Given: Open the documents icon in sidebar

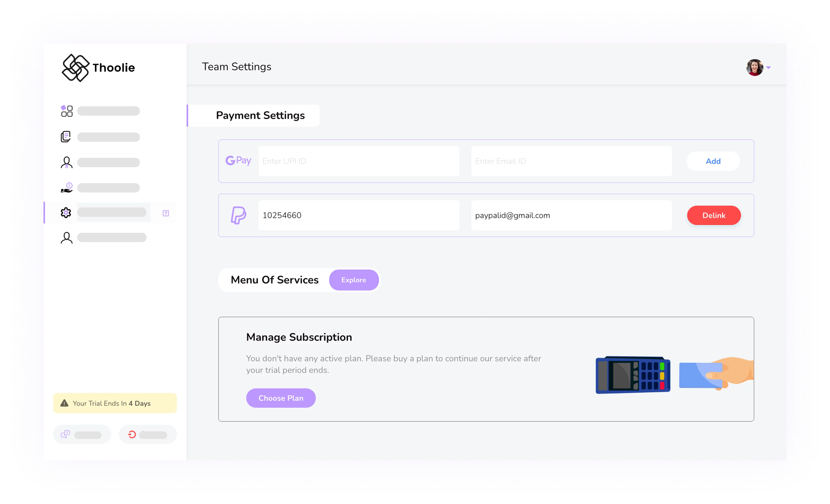Looking at the screenshot, I should (x=66, y=136).
